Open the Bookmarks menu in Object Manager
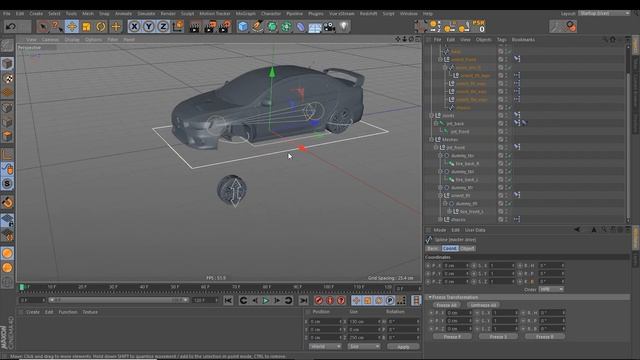640x360 pixels. point(523,40)
